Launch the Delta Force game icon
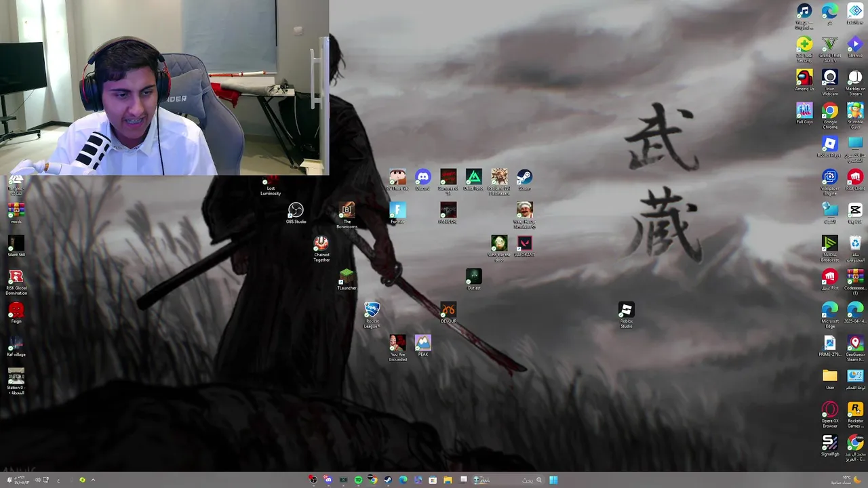Viewport: 868px width, 488px height. 473,180
